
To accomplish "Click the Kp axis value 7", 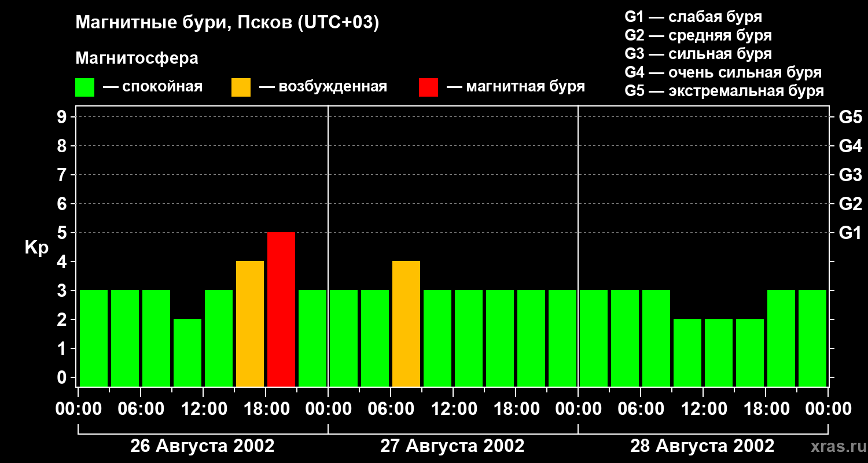I will tap(62, 175).
